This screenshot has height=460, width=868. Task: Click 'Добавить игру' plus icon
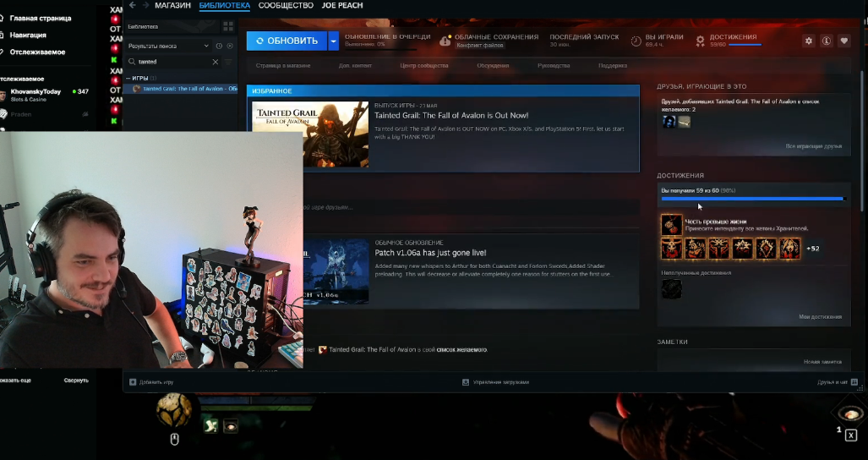pyautogui.click(x=133, y=382)
